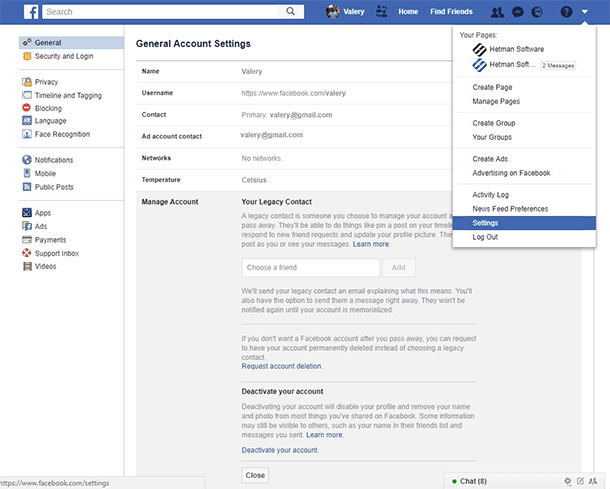Open the quick help question icon
The image size is (610, 489).
point(566,12)
